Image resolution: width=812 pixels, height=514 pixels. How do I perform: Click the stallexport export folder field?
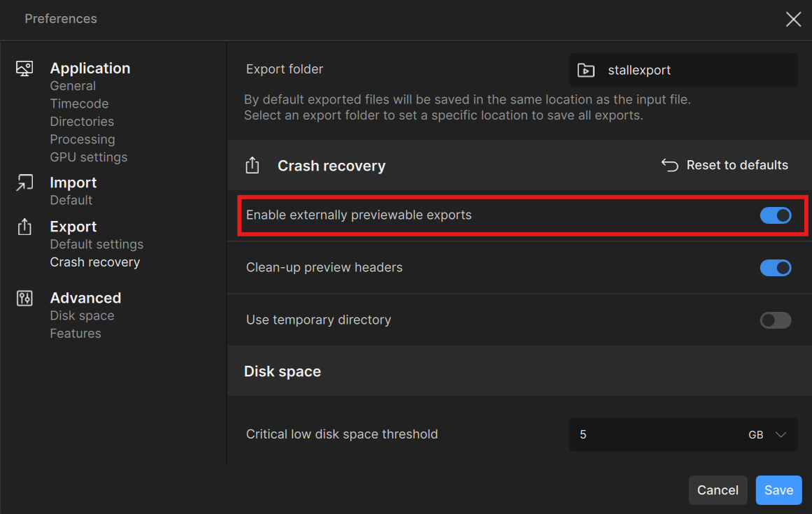click(683, 70)
